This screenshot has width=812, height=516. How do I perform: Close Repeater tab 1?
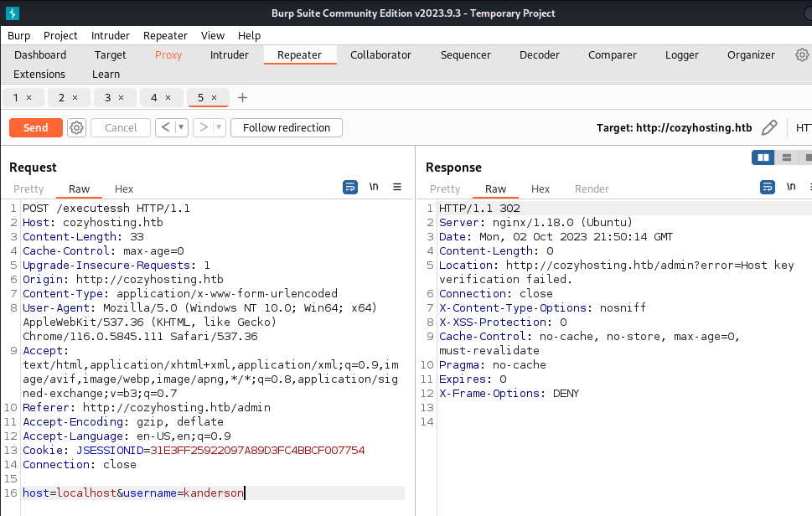coord(29,98)
